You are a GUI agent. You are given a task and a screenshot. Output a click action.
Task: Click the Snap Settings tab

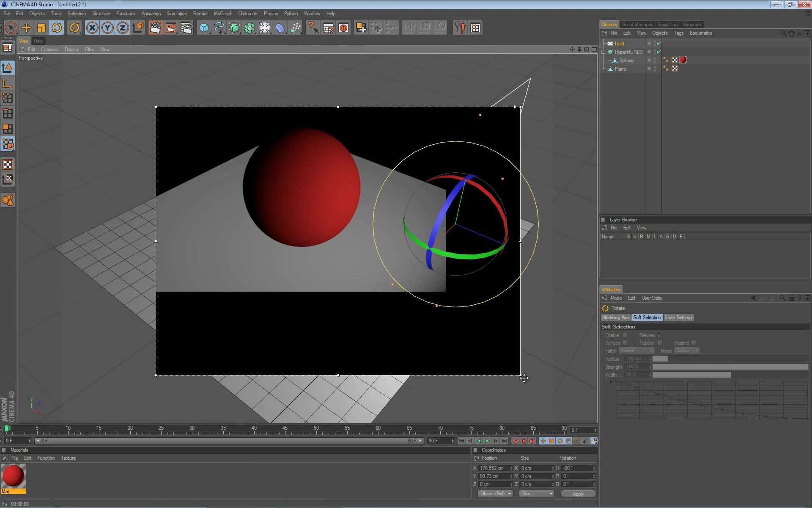(679, 317)
